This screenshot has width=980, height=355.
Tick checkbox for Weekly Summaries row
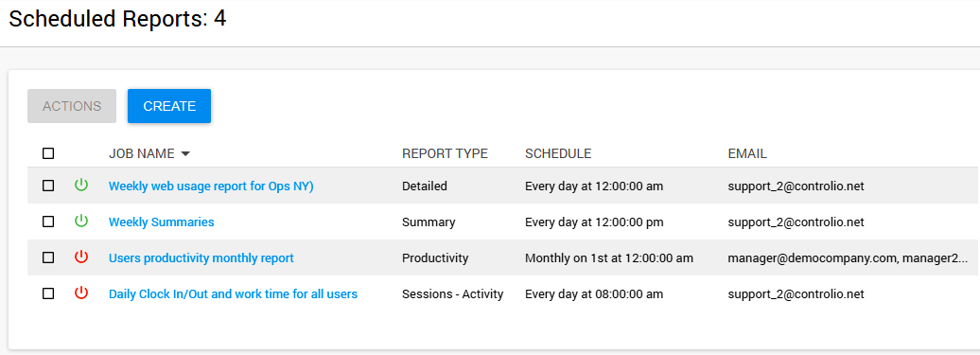48,222
